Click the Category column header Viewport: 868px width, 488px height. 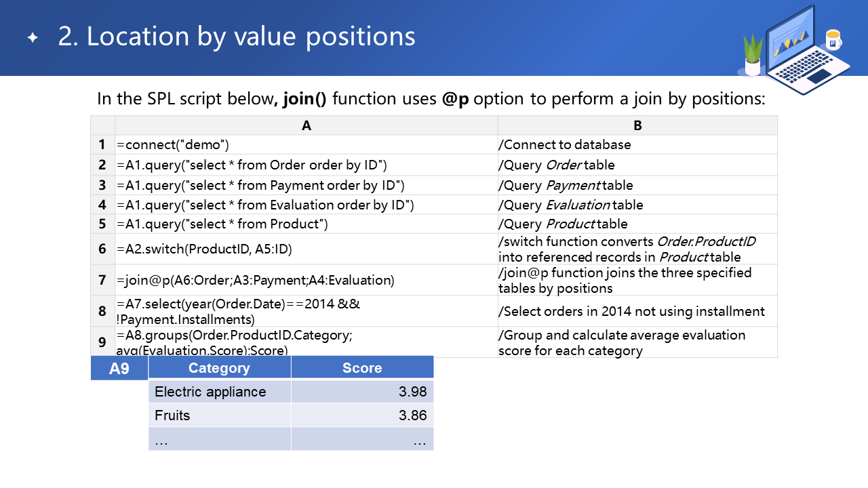click(219, 368)
